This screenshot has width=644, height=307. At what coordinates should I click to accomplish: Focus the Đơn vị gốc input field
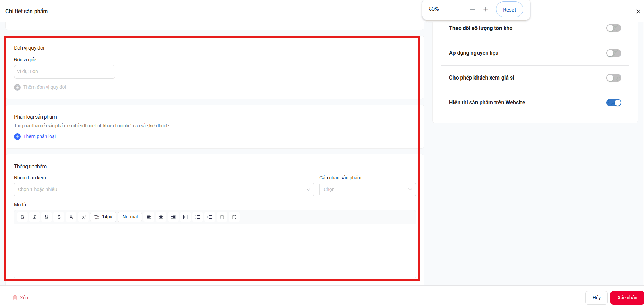pyautogui.click(x=65, y=72)
